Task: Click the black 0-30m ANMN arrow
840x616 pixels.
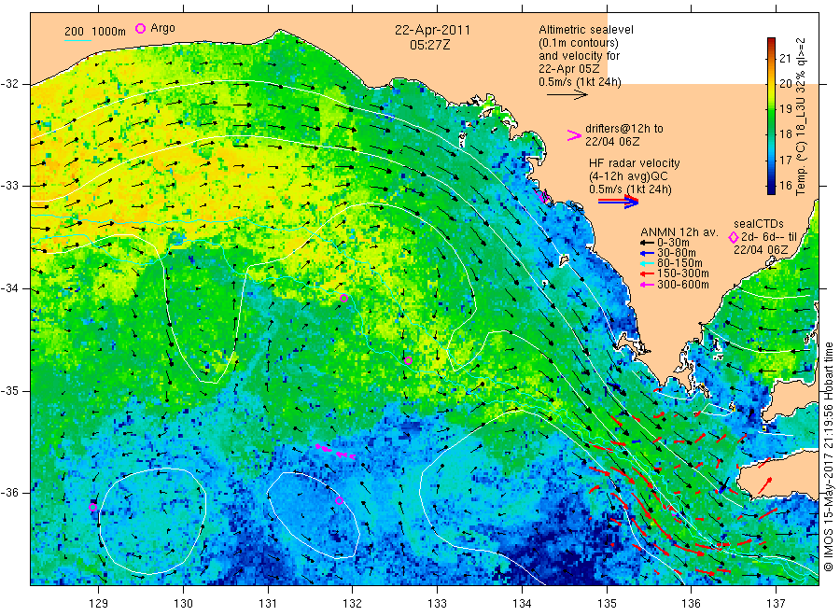Action: tap(648, 244)
